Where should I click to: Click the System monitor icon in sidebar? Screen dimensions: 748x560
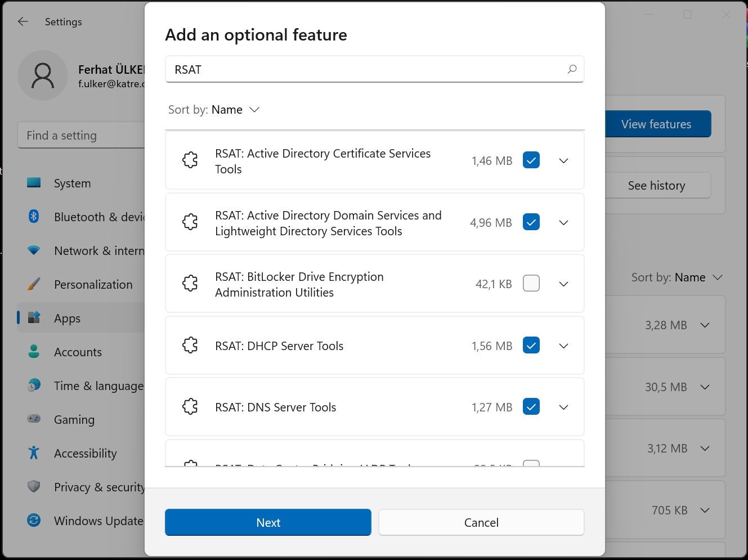pos(34,183)
